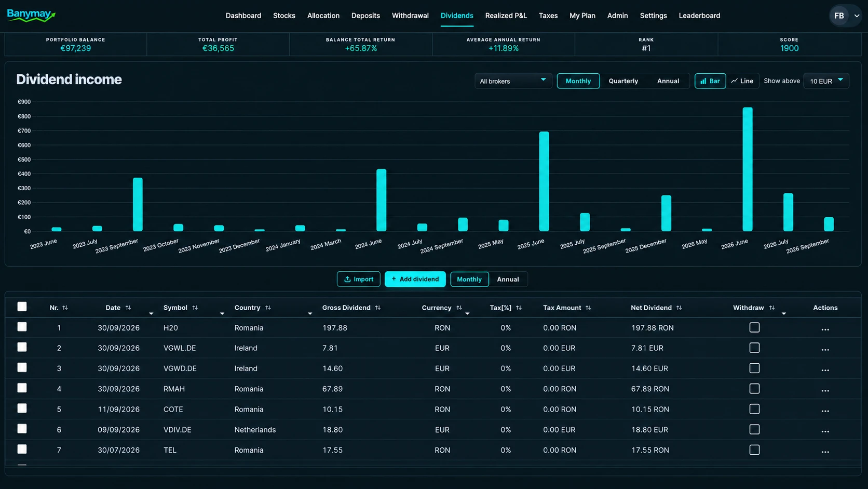Check Withdraw box for H20 row
The width and height of the screenshot is (868, 489).
[754, 327]
